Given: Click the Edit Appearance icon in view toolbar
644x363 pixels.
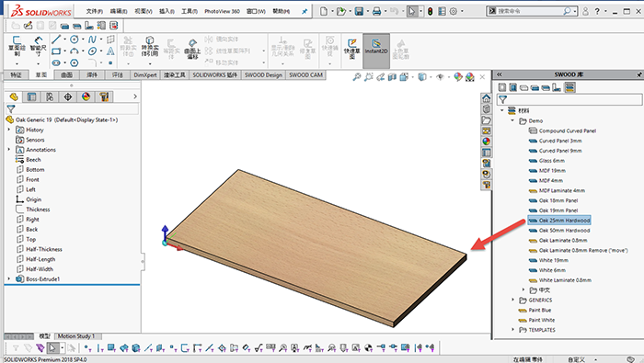Looking at the screenshot, I should [458, 76].
